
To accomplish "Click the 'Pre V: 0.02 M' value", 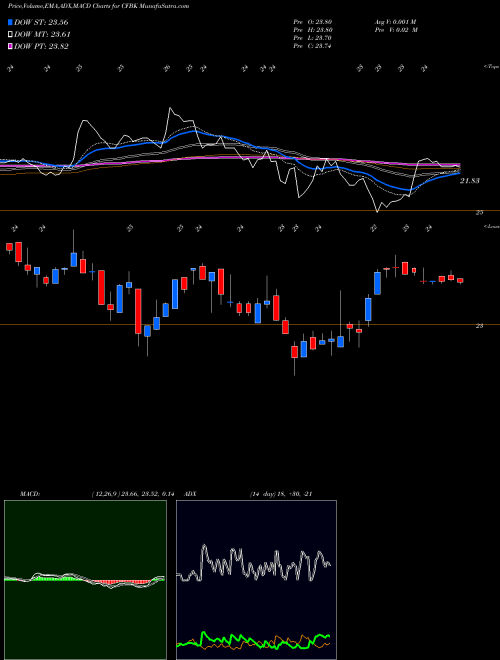I will pyautogui.click(x=396, y=30).
